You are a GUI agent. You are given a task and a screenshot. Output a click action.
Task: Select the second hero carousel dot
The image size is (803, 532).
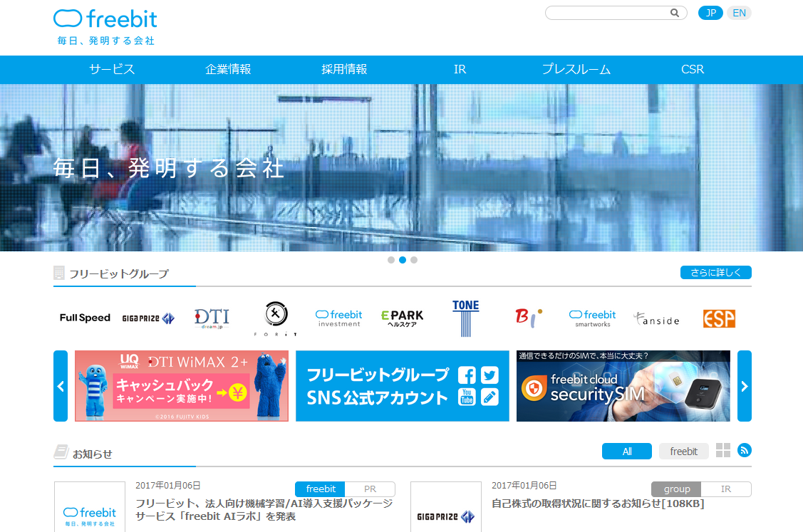click(403, 260)
